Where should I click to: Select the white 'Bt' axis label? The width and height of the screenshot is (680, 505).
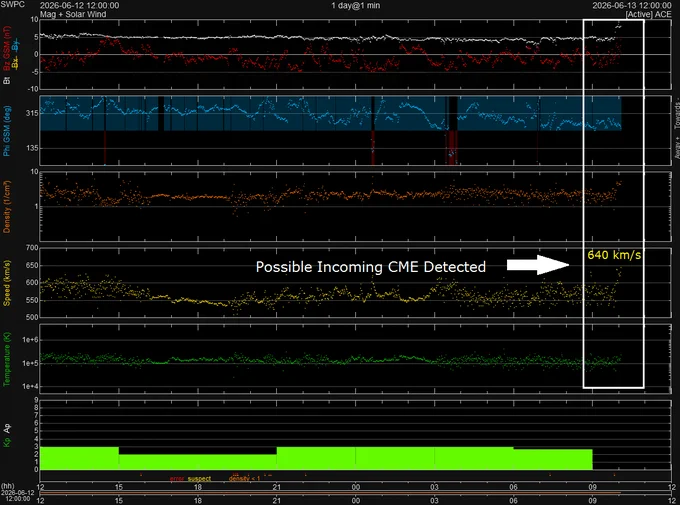7,81
